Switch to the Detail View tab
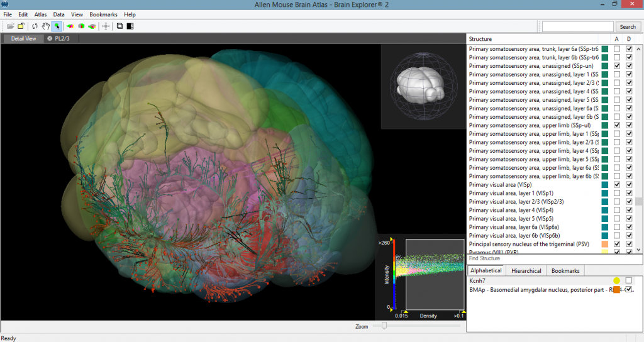The width and height of the screenshot is (644, 342). (23, 38)
